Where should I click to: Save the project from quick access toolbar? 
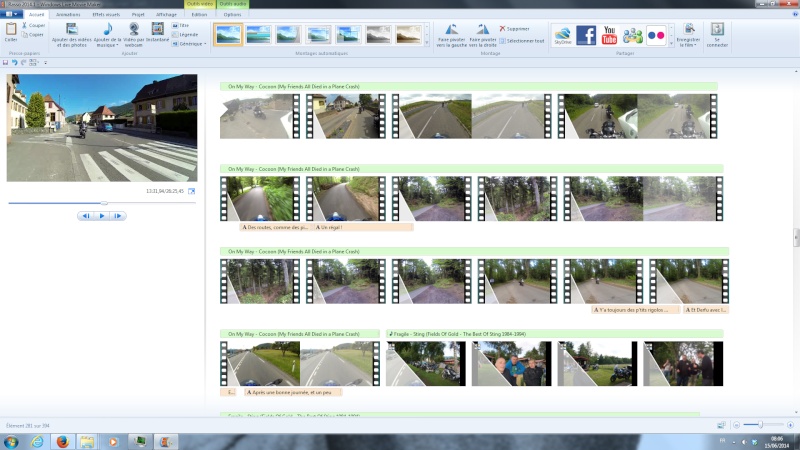(x=6, y=62)
